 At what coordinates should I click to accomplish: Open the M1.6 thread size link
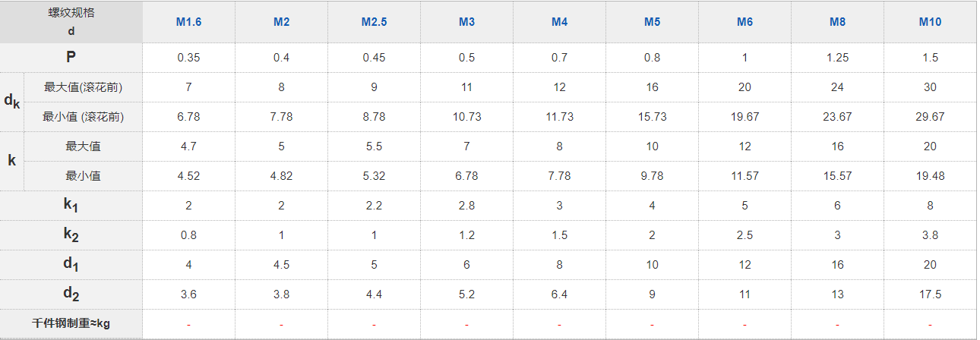click(188, 22)
